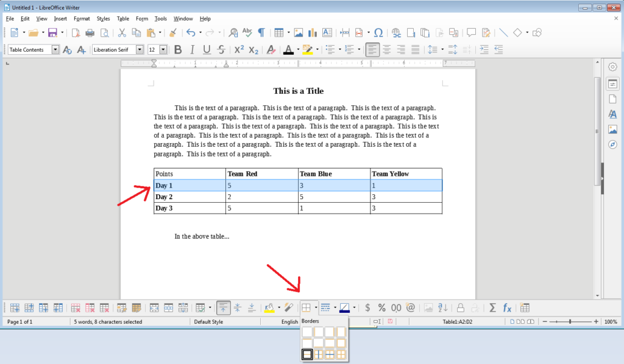This screenshot has height=364, width=624.
Task: Insert a special character with Omega icon
Action: point(378,33)
